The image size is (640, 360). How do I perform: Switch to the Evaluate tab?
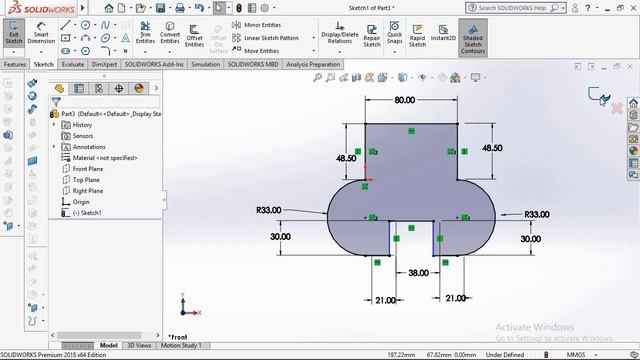coord(73,64)
